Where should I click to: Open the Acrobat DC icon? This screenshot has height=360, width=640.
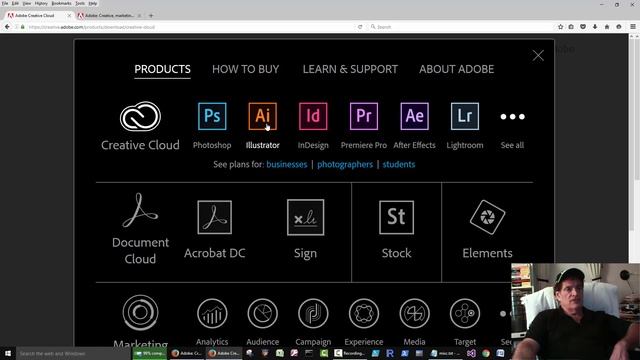(214, 217)
